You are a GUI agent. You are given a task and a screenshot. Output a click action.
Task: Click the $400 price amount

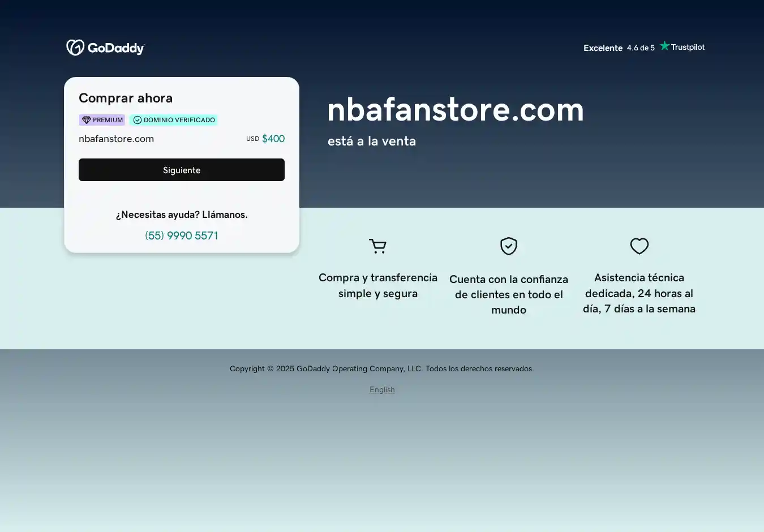(273, 139)
